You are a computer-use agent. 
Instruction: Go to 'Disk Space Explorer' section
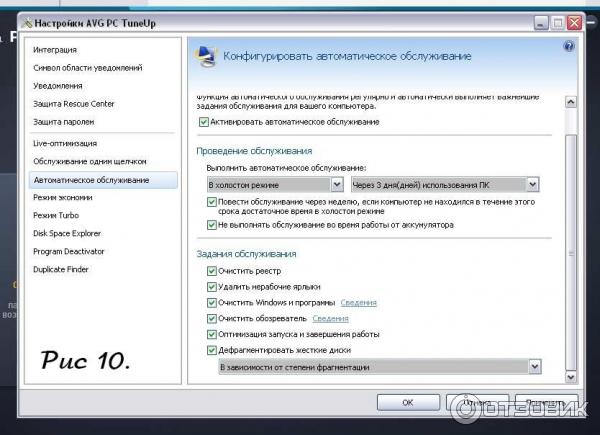click(67, 233)
